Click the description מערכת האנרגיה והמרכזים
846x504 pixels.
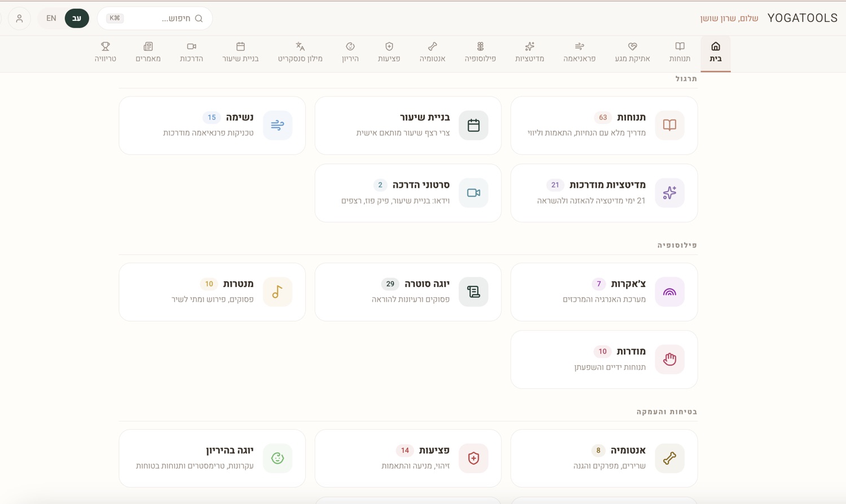coord(604,299)
